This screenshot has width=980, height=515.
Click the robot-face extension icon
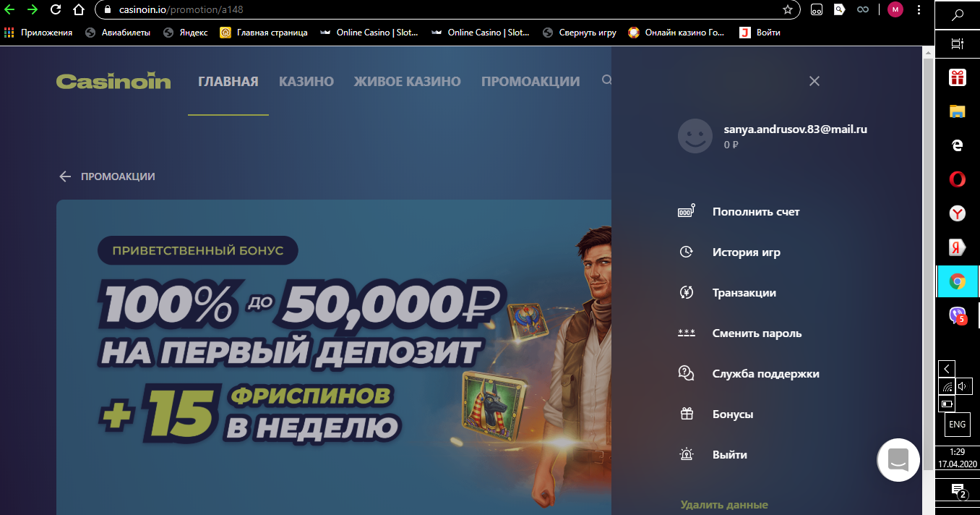(x=817, y=10)
